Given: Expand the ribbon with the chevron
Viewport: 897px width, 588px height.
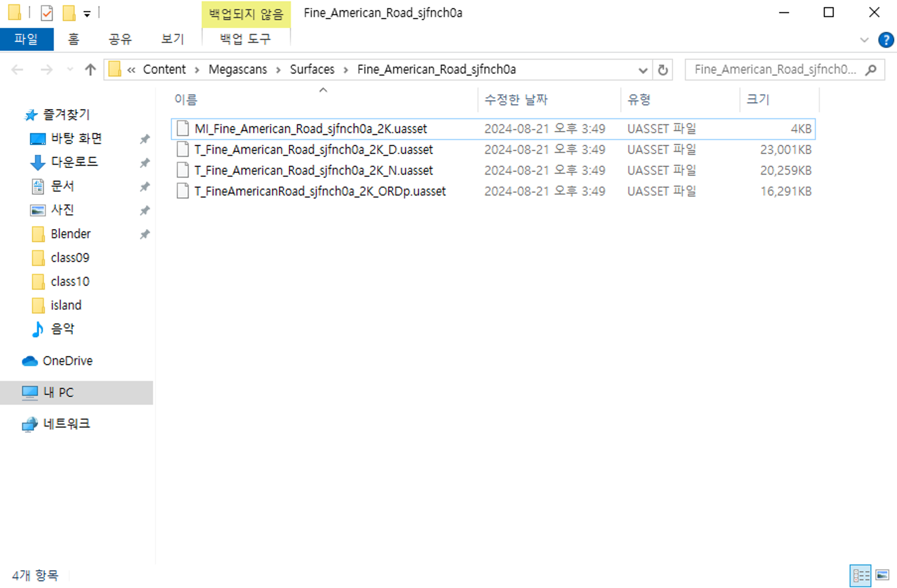Looking at the screenshot, I should (864, 40).
